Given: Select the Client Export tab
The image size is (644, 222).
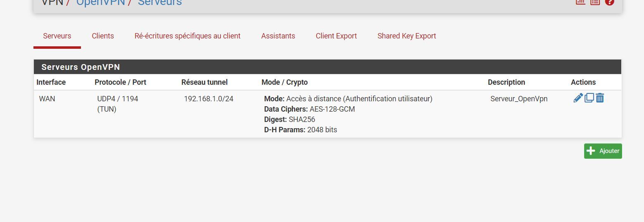Looking at the screenshot, I should pyautogui.click(x=336, y=36).
